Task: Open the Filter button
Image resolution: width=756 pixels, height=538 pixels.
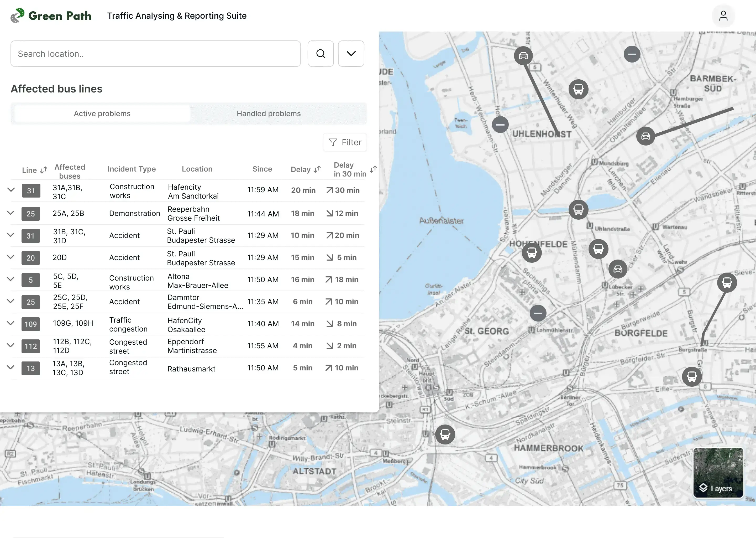Action: (345, 142)
